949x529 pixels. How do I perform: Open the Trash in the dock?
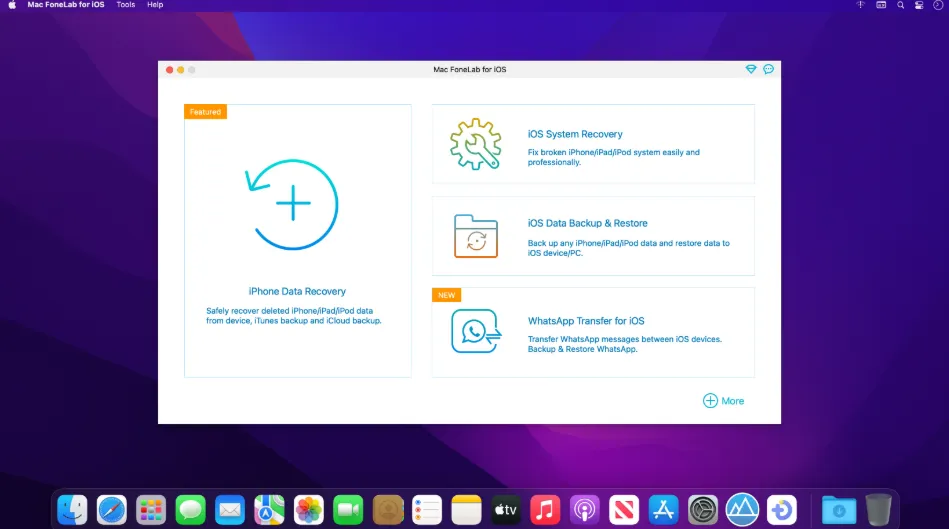click(x=878, y=510)
